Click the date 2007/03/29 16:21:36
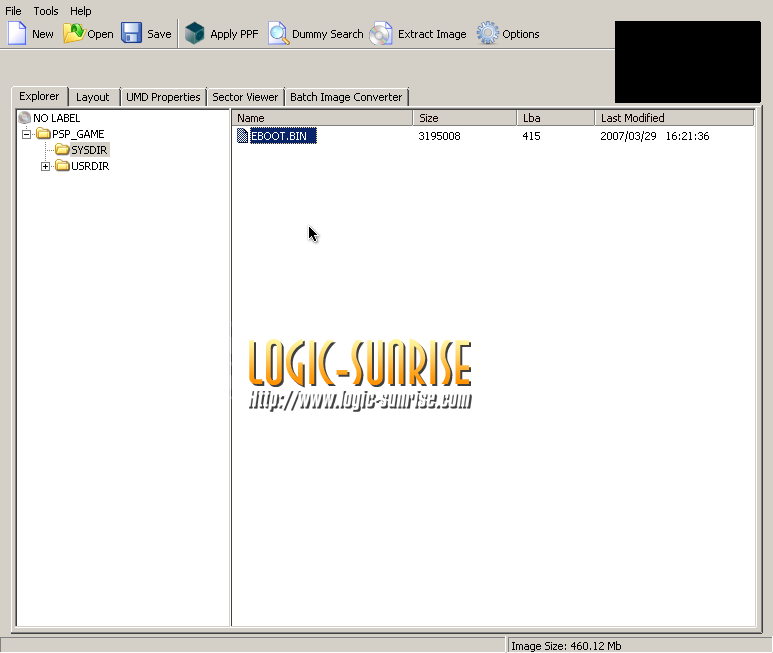The image size is (773, 653). [655, 136]
